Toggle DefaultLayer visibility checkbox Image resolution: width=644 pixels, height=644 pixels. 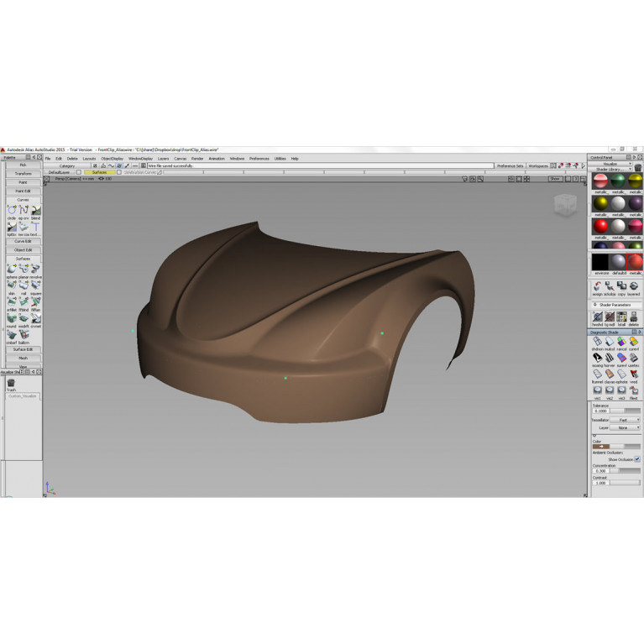pyautogui.click(x=79, y=172)
